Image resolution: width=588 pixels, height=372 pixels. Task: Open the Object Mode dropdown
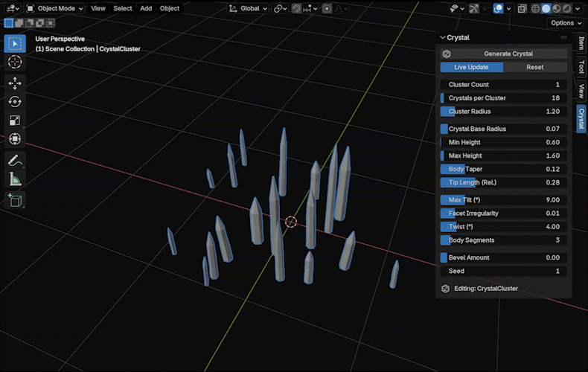[55, 8]
